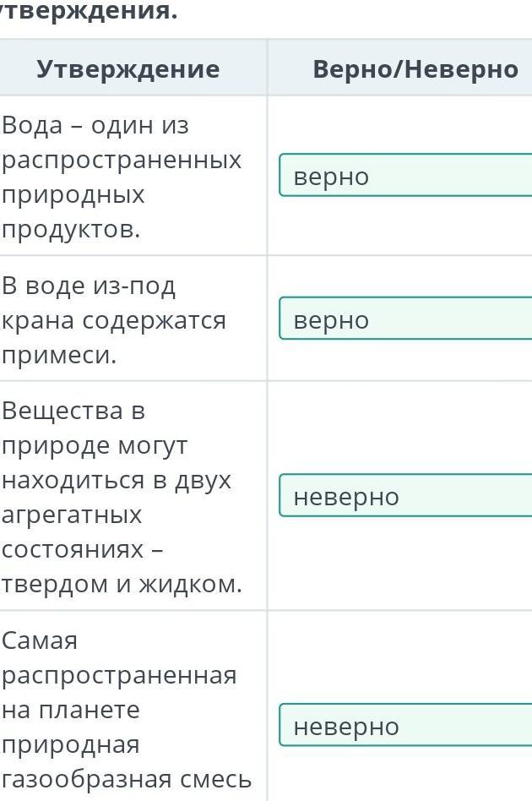Click the 'Утверждение' column header
Viewport: 532px width, 801px height.
tap(128, 69)
